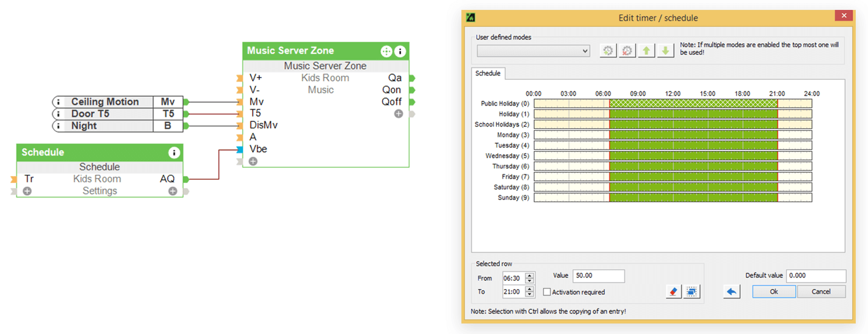Click the Music Server Zone move icon
The width and height of the screenshot is (868, 334).
coord(386,51)
